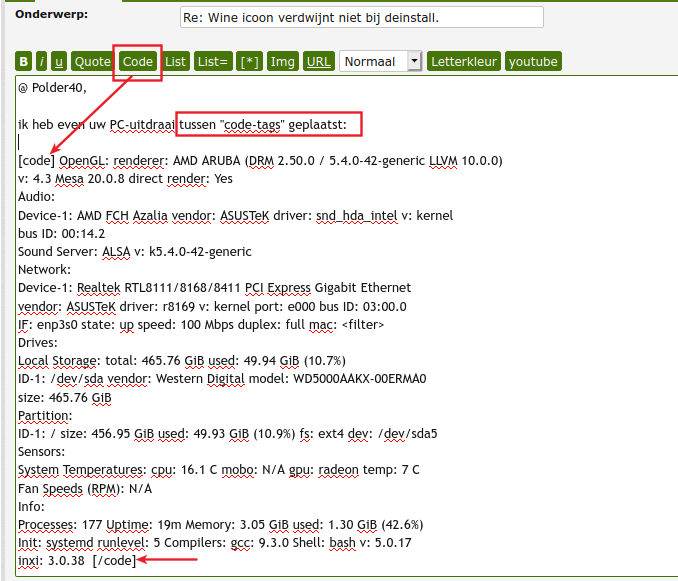Insert youtube tag via youtube button
This screenshot has width=678, height=581.
click(x=533, y=61)
